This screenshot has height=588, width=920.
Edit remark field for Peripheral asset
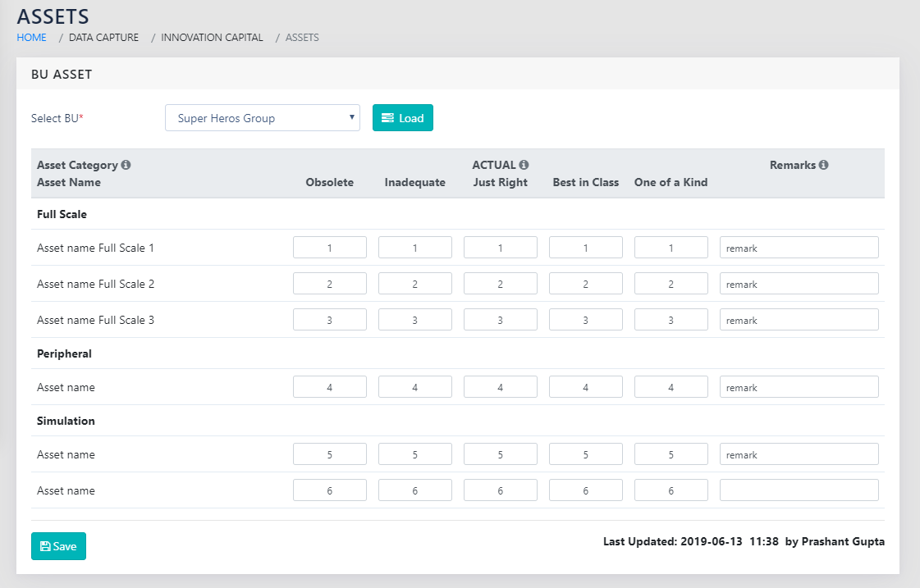coord(799,387)
